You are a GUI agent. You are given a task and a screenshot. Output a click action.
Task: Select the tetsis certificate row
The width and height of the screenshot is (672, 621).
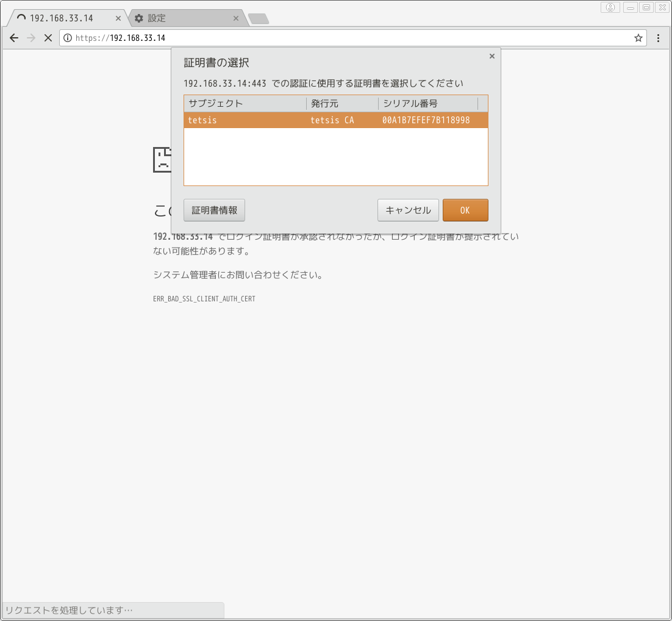click(x=335, y=120)
